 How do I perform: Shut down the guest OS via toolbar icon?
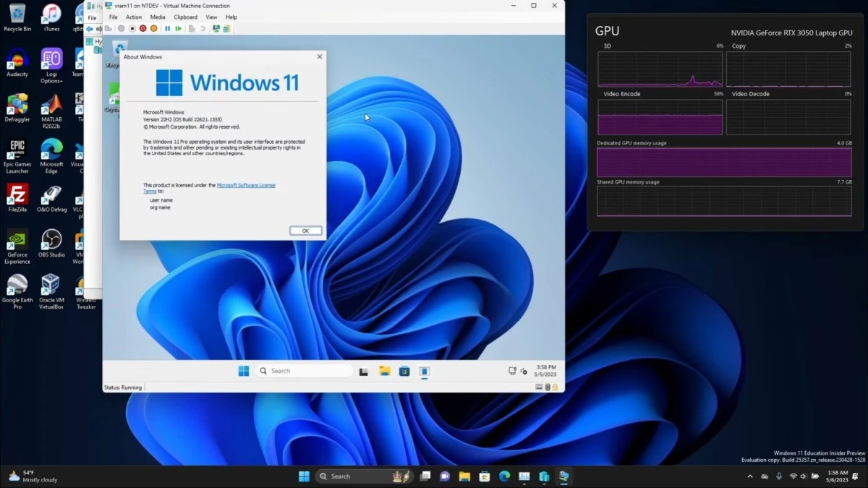[142, 28]
